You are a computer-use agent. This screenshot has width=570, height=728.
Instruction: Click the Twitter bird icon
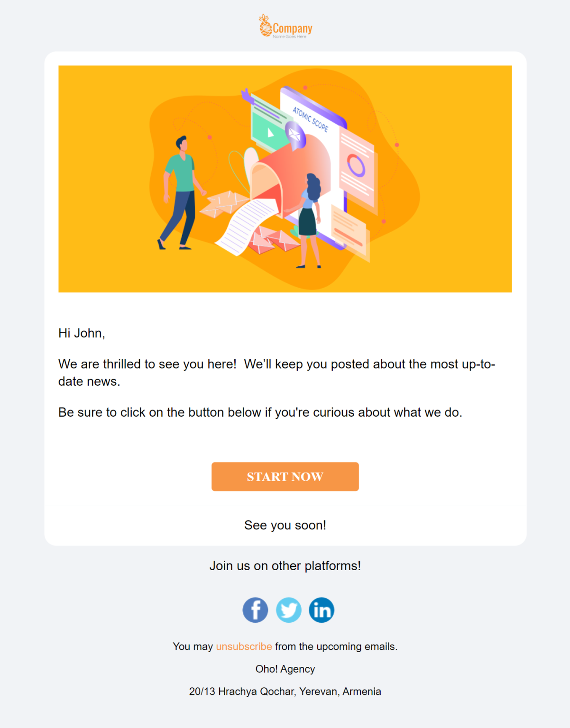click(x=288, y=610)
